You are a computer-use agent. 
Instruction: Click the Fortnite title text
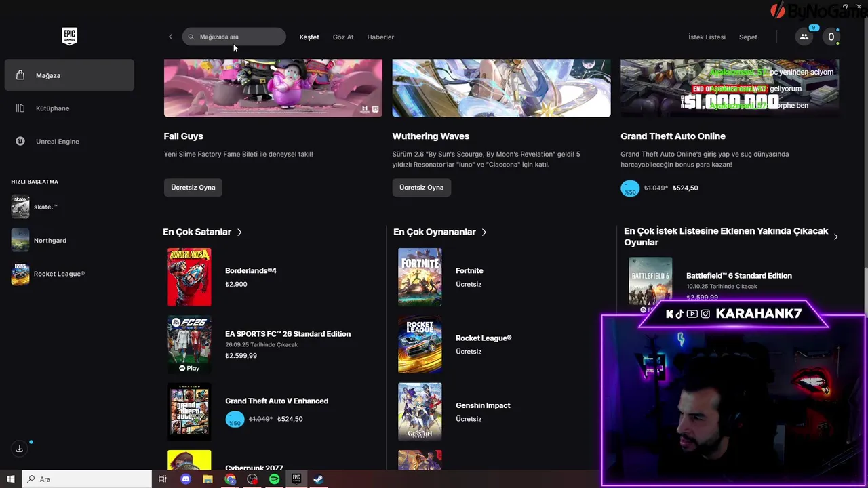pyautogui.click(x=469, y=270)
